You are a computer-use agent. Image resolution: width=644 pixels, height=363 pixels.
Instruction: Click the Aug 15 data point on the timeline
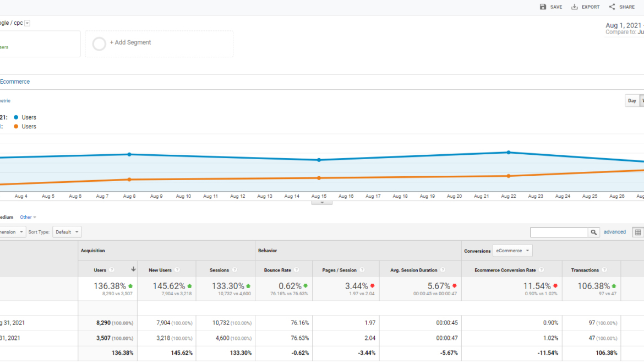(x=319, y=160)
